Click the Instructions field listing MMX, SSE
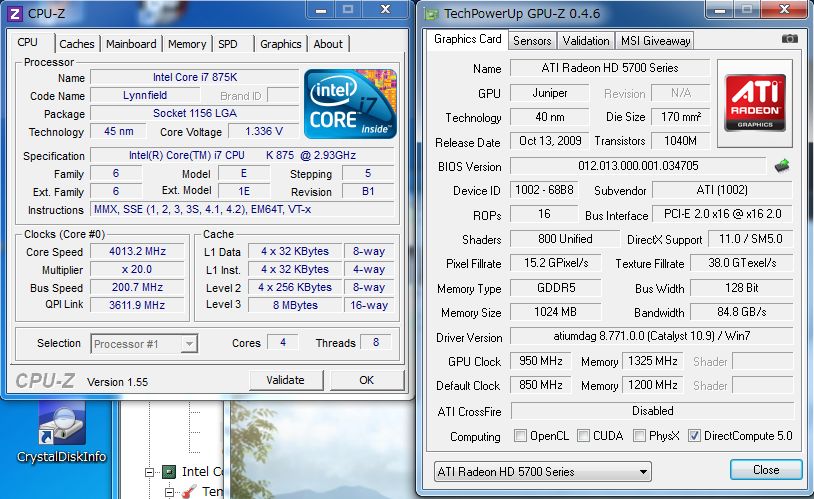The width and height of the screenshot is (814, 499). [242, 209]
